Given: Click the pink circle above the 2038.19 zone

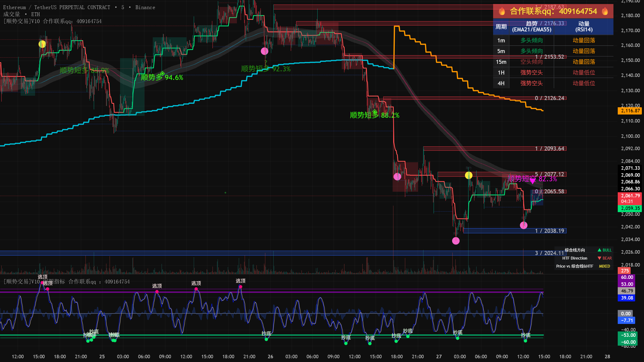Looking at the screenshot, I should pos(524,225).
